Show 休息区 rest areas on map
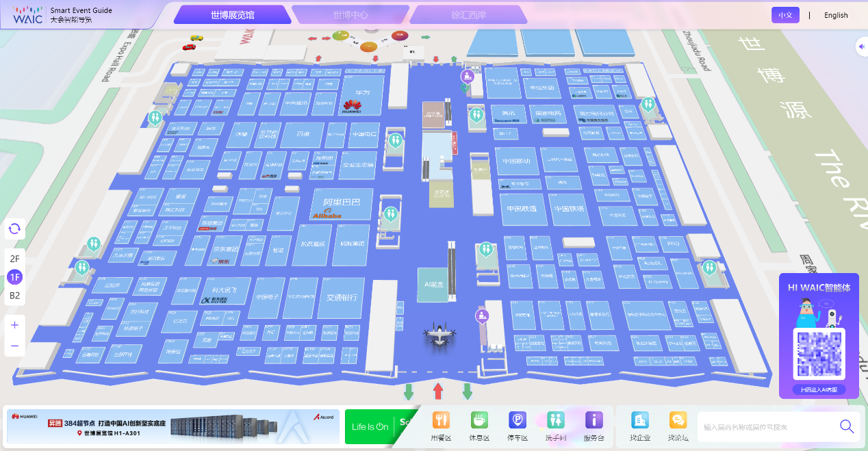 [479, 426]
